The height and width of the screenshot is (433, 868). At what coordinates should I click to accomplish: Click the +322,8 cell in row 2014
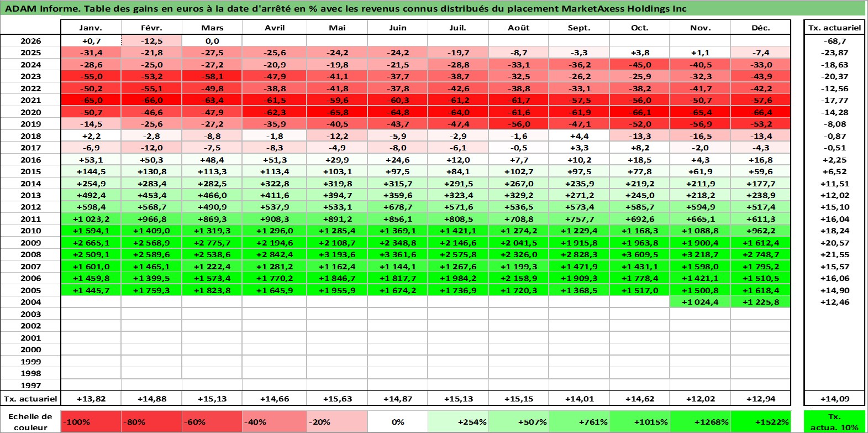[x=275, y=184]
